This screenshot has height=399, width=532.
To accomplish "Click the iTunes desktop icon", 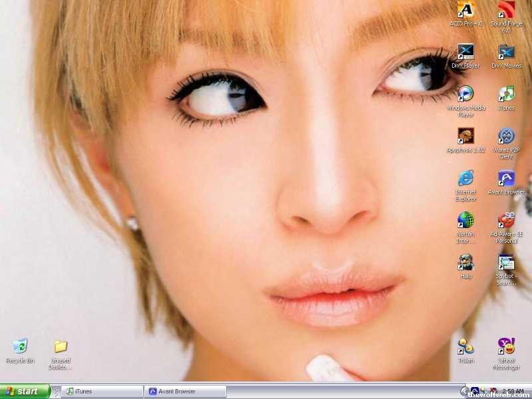I will [x=506, y=94].
